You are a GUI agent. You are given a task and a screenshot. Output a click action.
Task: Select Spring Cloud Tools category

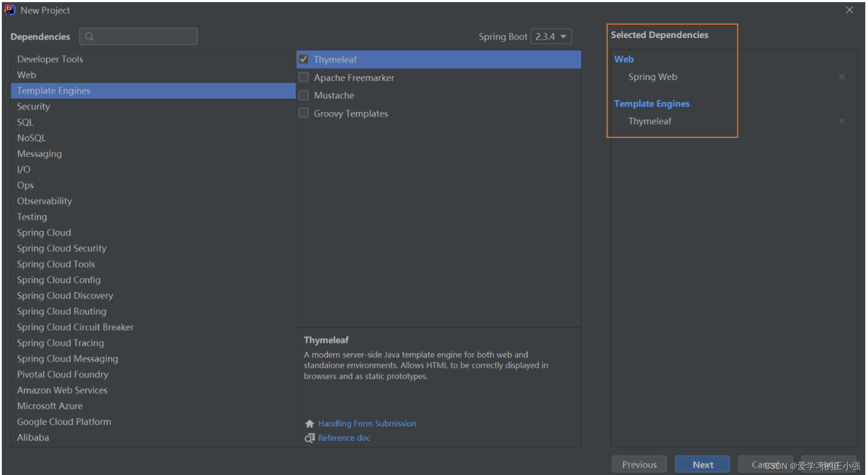pyautogui.click(x=153, y=264)
